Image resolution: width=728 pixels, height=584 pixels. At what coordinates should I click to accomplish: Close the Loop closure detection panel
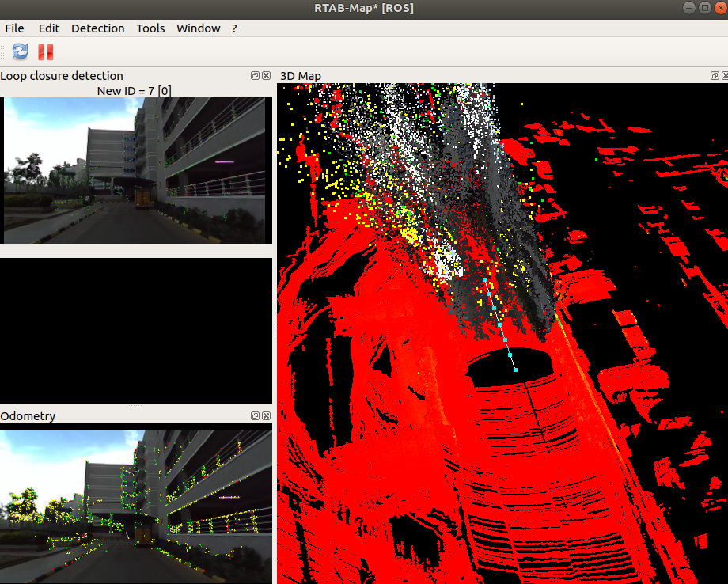coord(266,76)
